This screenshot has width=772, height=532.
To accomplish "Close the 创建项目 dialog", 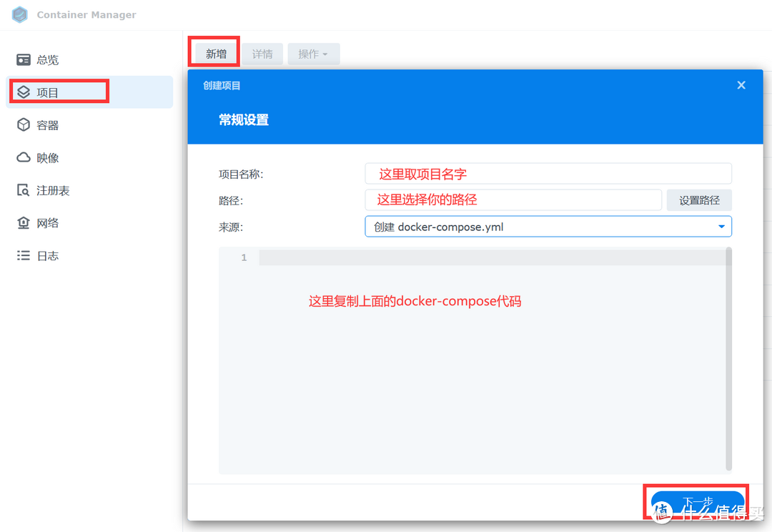I will coord(741,85).
